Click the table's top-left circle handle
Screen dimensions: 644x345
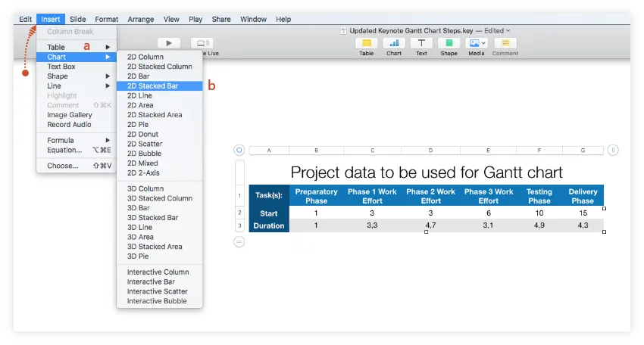[x=239, y=151]
